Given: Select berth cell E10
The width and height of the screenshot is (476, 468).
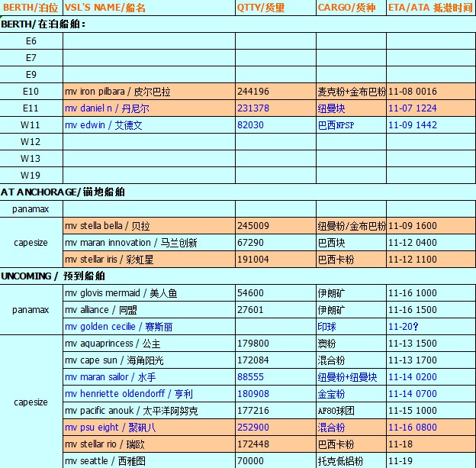Looking at the screenshot, I should (31, 92).
